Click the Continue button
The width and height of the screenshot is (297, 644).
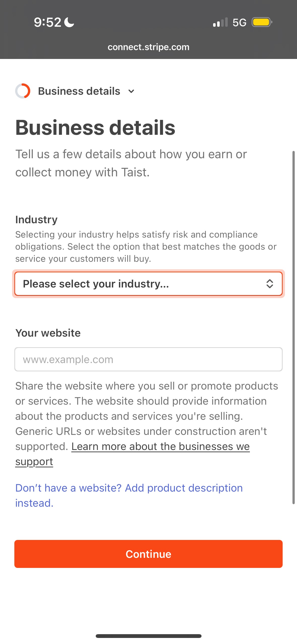148,554
